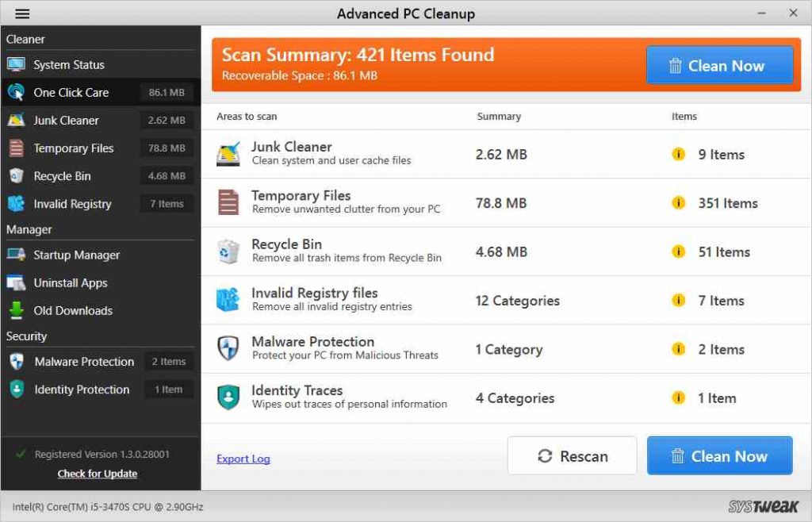Click the 1 Item sidebar badge

[x=169, y=390]
